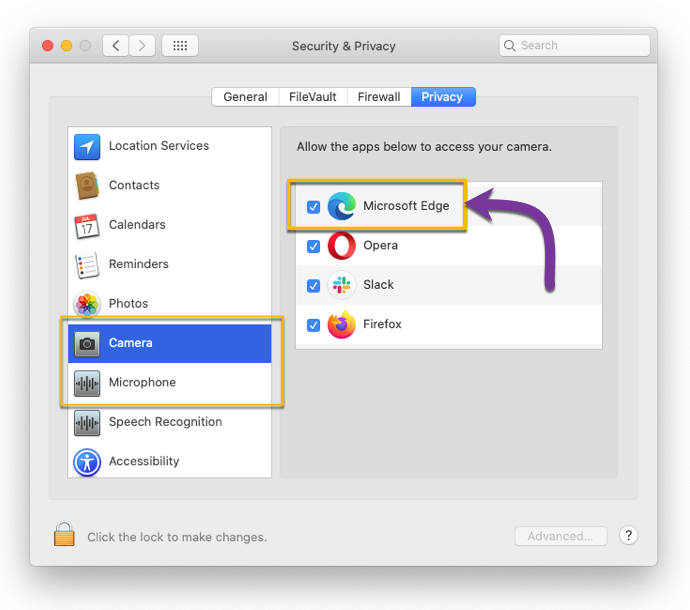690x610 pixels.
Task: Click the Location Services arrow icon
Action: (x=87, y=146)
